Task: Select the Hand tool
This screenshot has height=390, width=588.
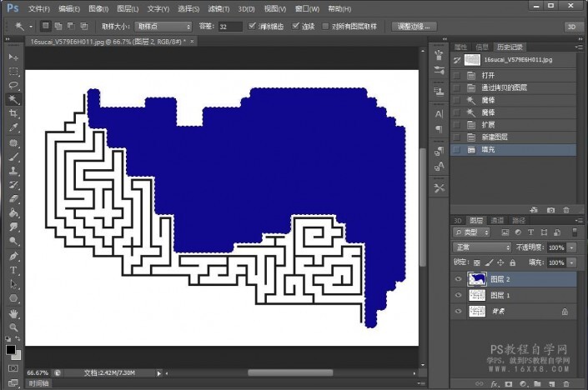Action: click(13, 313)
